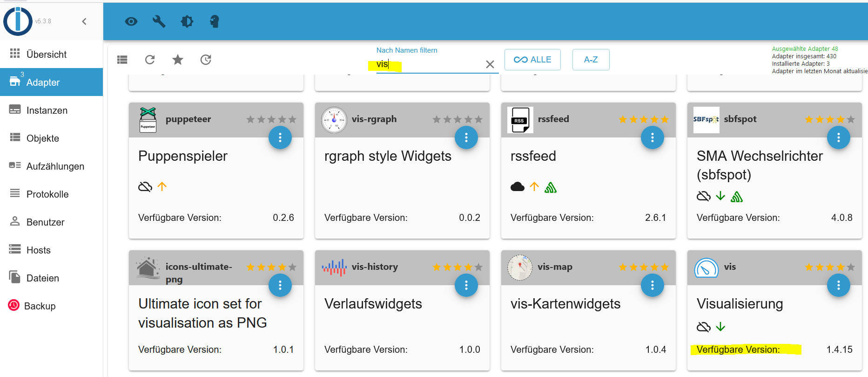
Task: Open the vis card three-dot menu
Action: (x=839, y=285)
